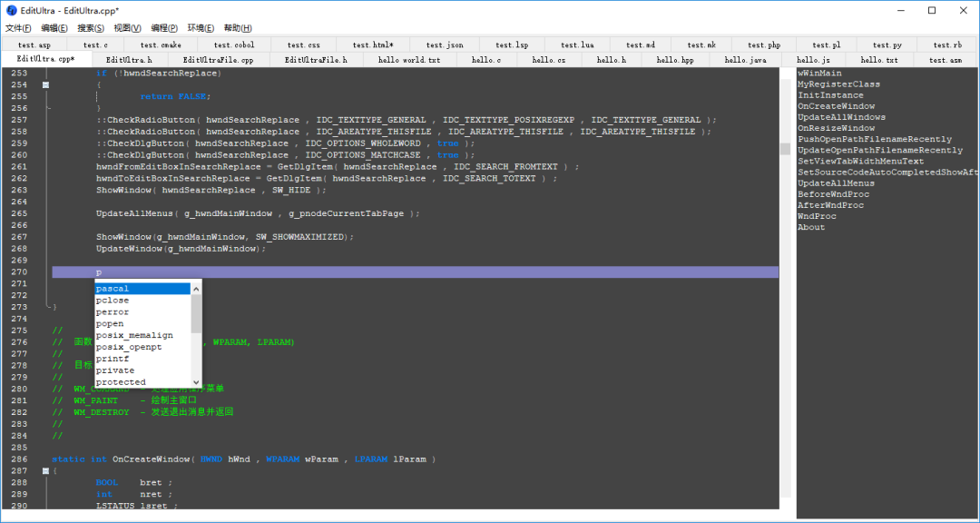Open the 环境(E) menu

201,28
